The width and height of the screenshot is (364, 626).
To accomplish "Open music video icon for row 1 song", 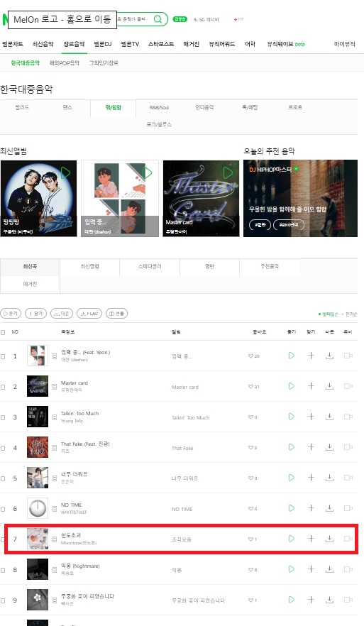I will click(348, 356).
